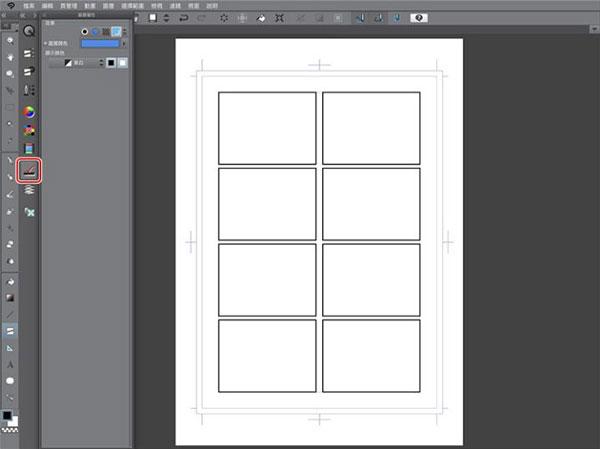Open the File menu
Viewport: 600px width, 449px height.
point(29,6)
